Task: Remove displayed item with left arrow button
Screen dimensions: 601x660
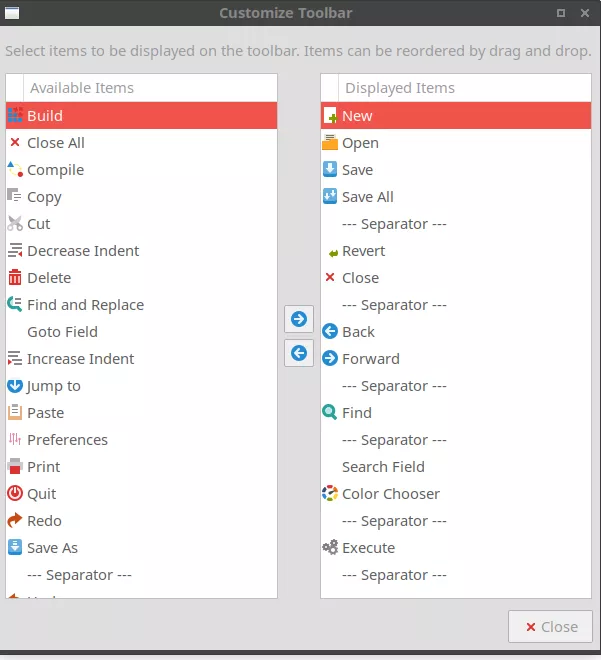Action: click(x=299, y=353)
